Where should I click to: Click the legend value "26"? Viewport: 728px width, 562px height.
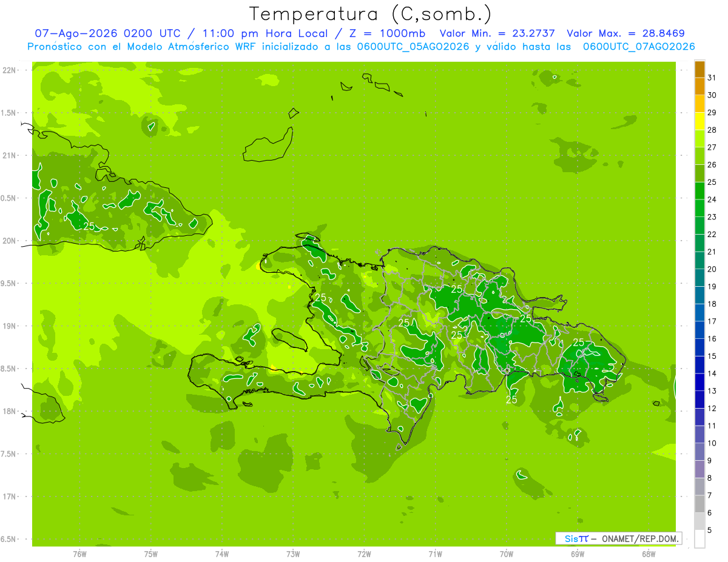click(x=712, y=165)
